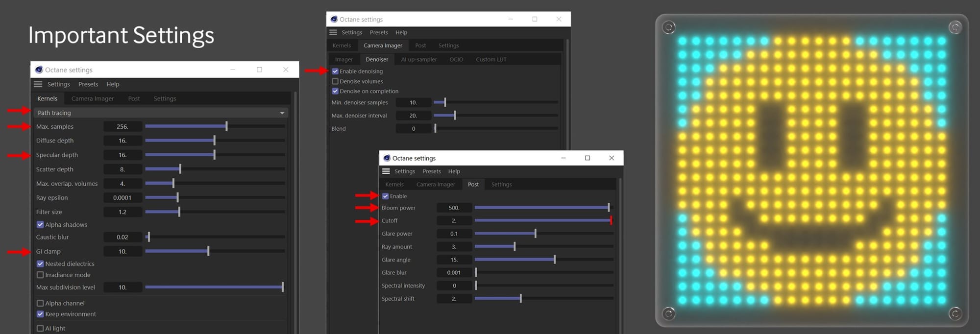Viewport: 980px width, 334px height.
Task: Enable Alpha channel checkbox
Action: click(40, 303)
